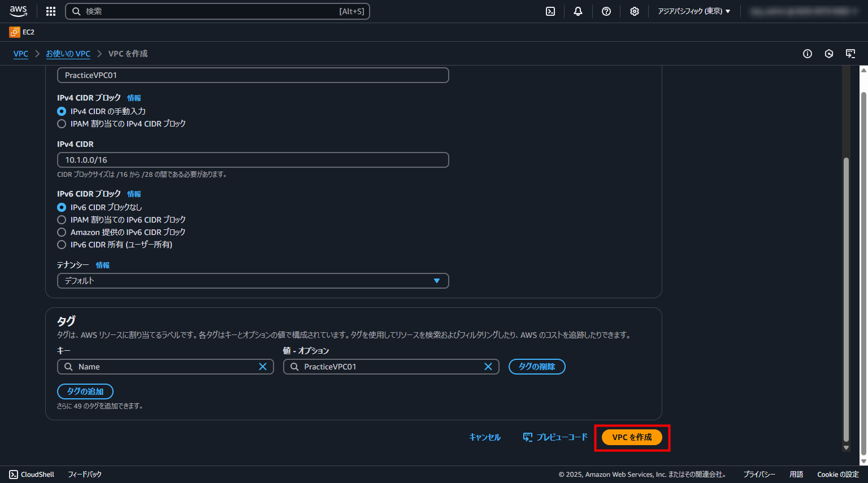
Task: Click the PracticeVPC01 name tag field
Action: tap(253, 75)
